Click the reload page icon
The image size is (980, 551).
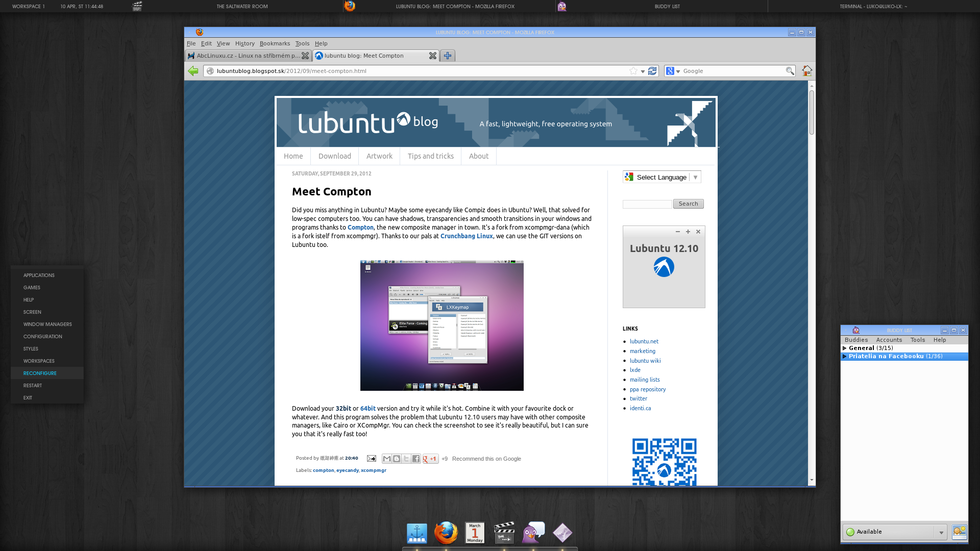(x=652, y=71)
